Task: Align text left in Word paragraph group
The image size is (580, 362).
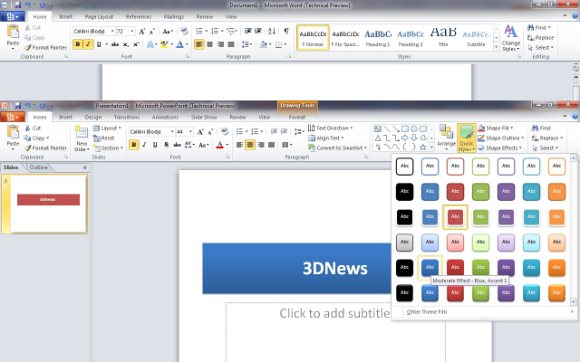Action: point(199,44)
